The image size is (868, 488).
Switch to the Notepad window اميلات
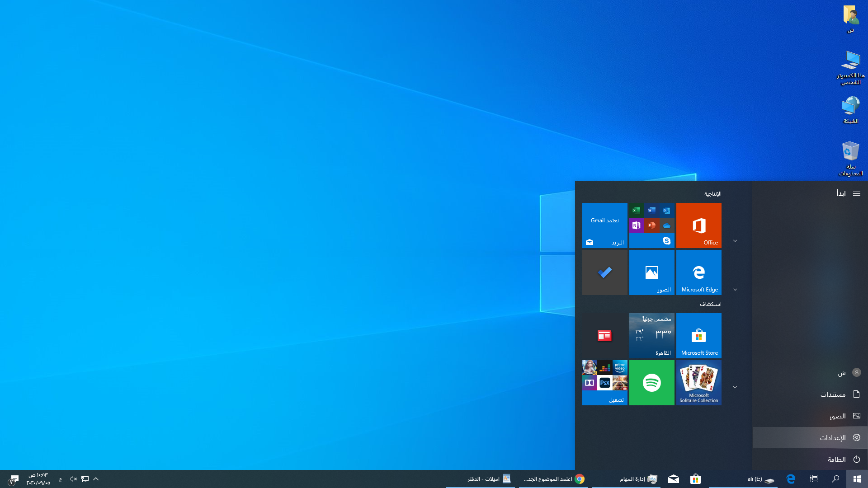point(481,479)
